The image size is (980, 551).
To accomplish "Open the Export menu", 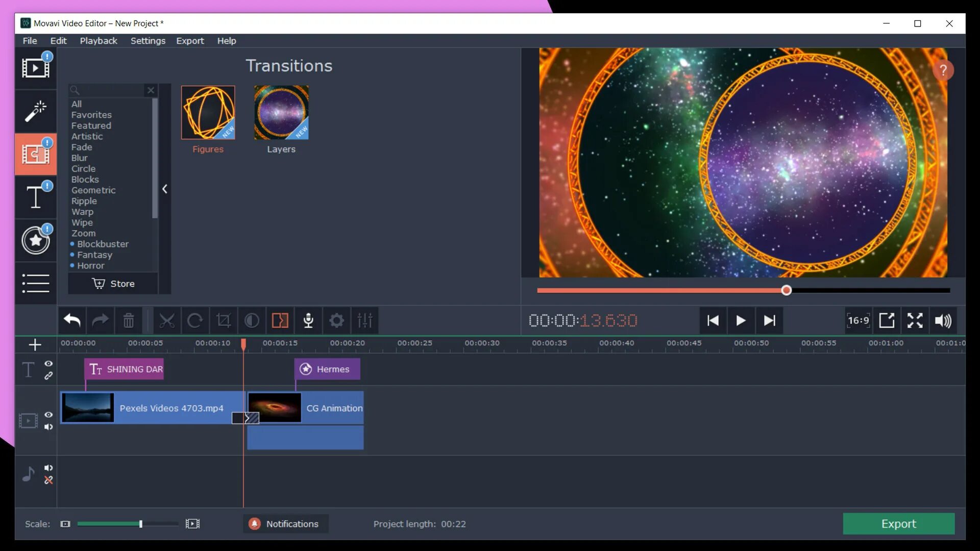I will coord(190,40).
